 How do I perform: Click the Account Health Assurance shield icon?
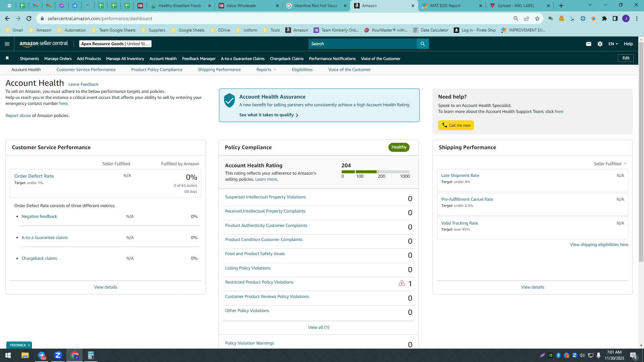click(x=229, y=101)
